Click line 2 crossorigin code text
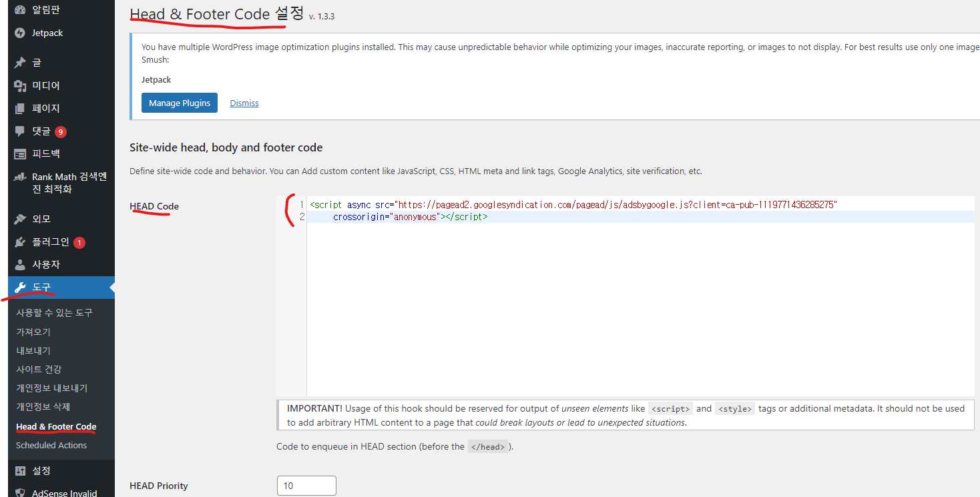 click(x=410, y=217)
